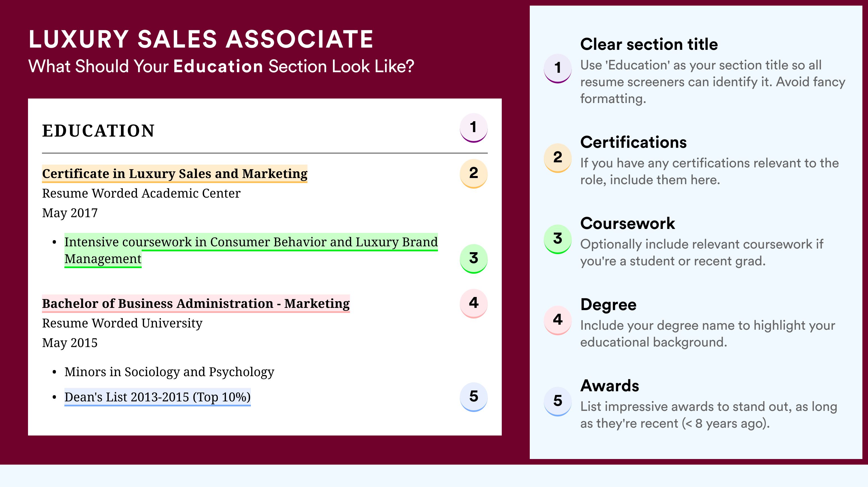Click the Awards heading
This screenshot has width=868, height=487.
click(x=610, y=386)
